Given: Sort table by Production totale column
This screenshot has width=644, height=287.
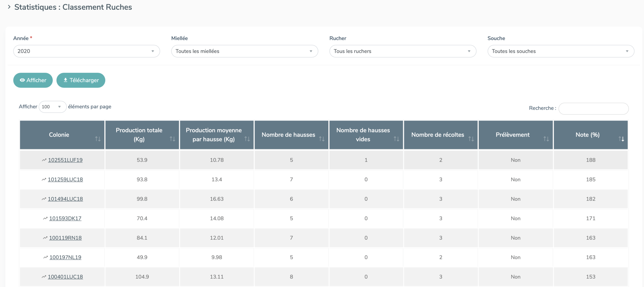Looking at the screenshot, I should point(172,139).
